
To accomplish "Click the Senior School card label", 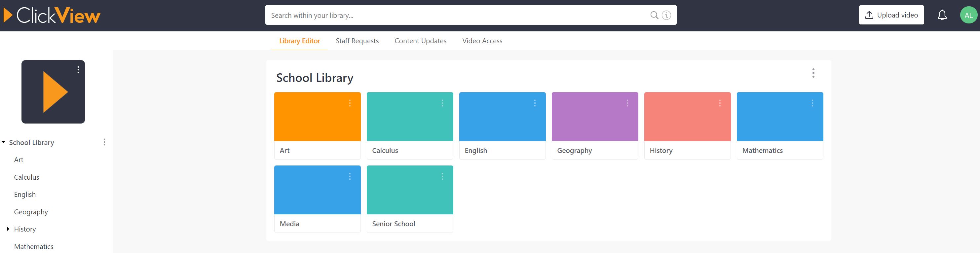I will point(394,224).
